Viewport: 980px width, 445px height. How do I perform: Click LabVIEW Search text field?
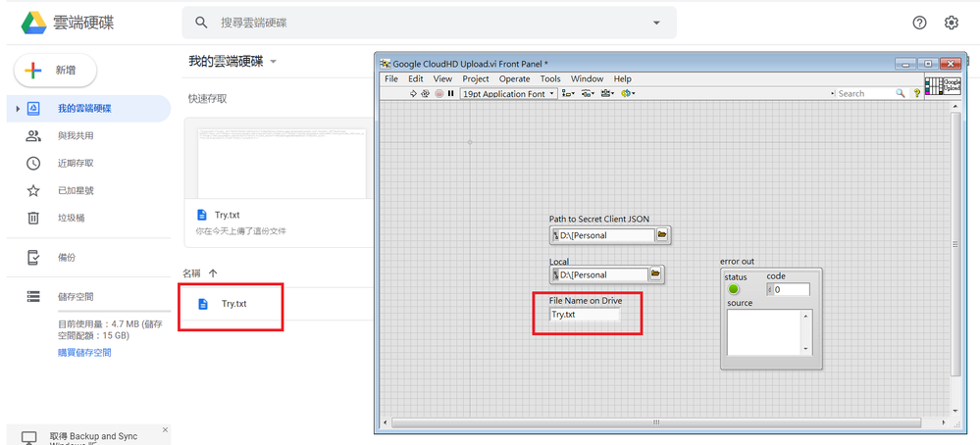(x=865, y=93)
